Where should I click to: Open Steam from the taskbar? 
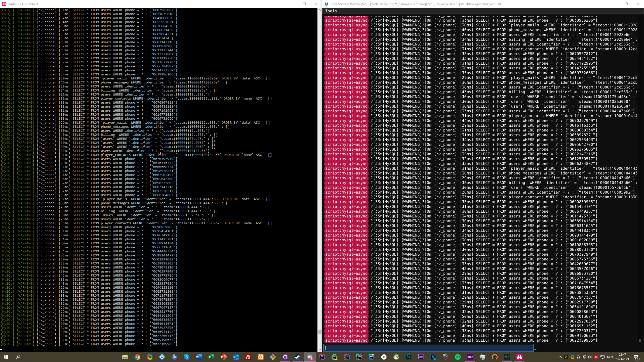297,357
